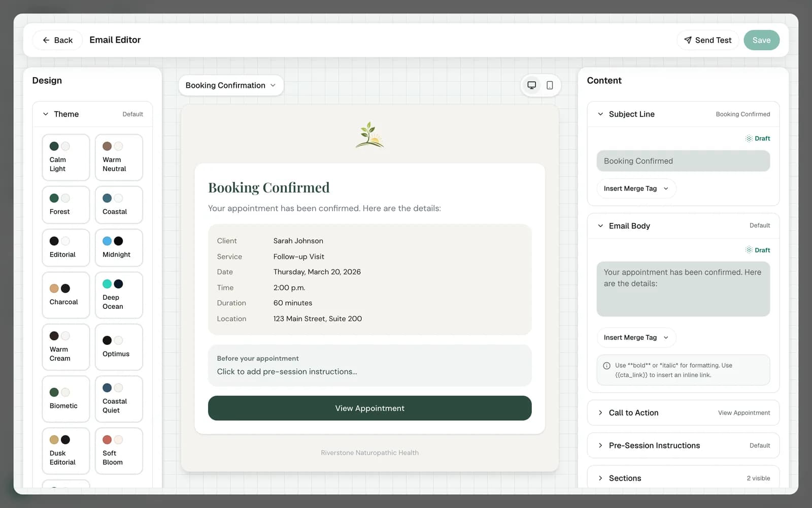The image size is (812, 508).
Task: Choose the Coastal theme
Action: (119, 205)
